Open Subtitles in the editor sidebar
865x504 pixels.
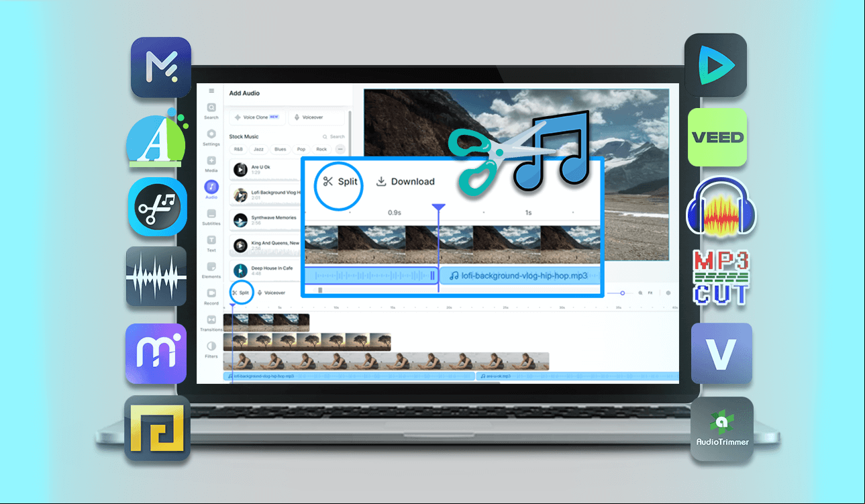point(211,217)
